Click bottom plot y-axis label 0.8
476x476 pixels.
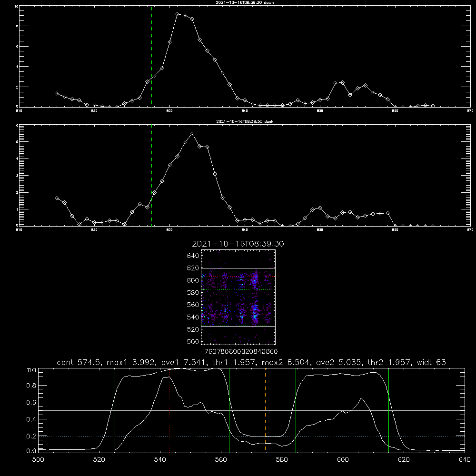[31, 386]
